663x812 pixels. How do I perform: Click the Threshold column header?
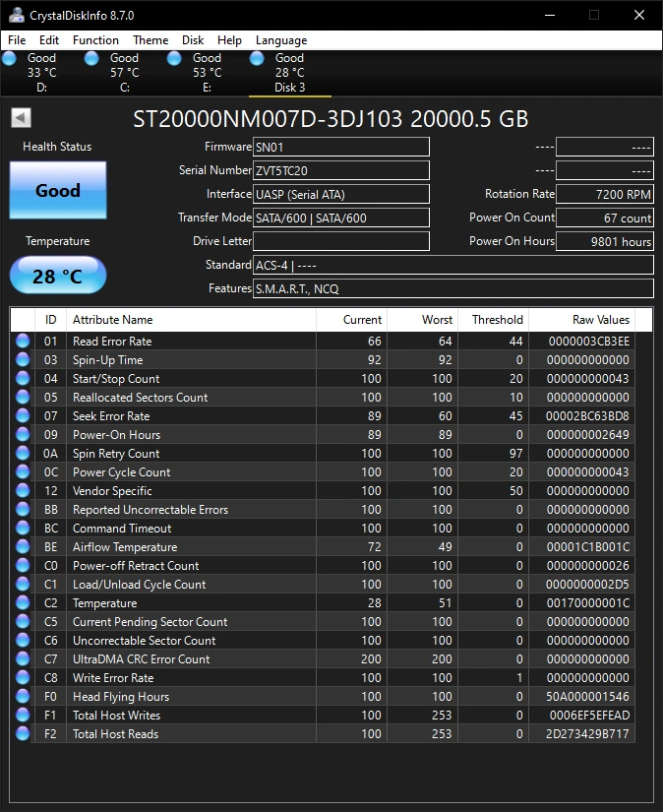(493, 320)
